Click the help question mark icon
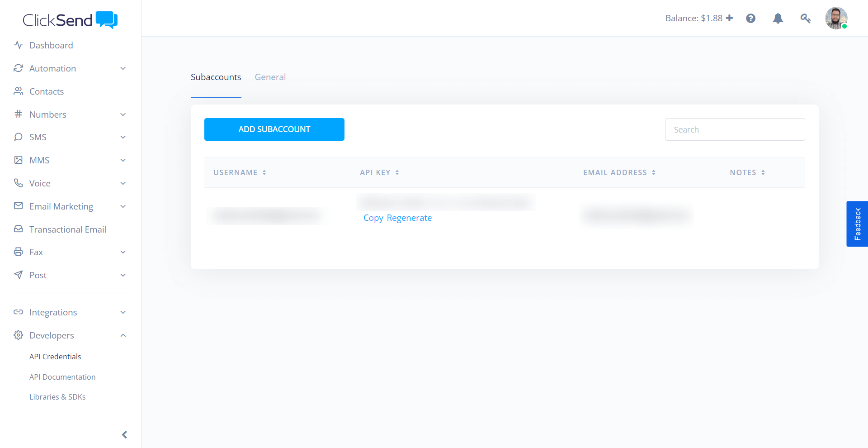The image size is (868, 448). (x=750, y=19)
